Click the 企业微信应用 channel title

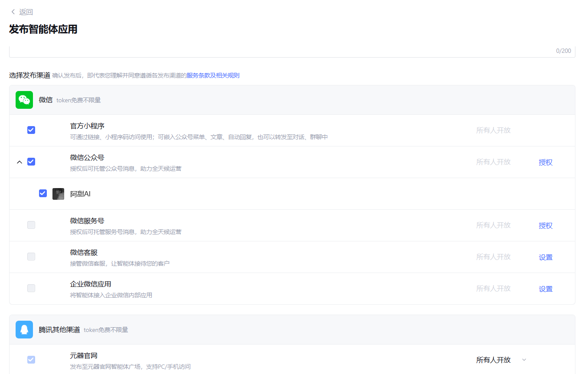91,284
